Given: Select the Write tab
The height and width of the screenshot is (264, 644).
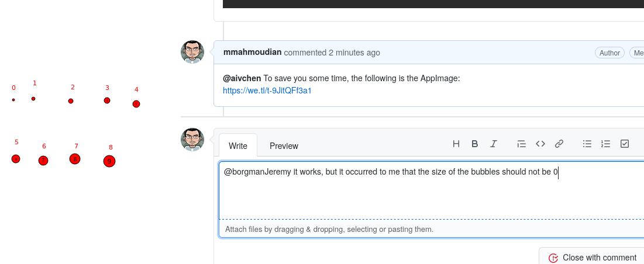Looking at the screenshot, I should [x=238, y=146].
